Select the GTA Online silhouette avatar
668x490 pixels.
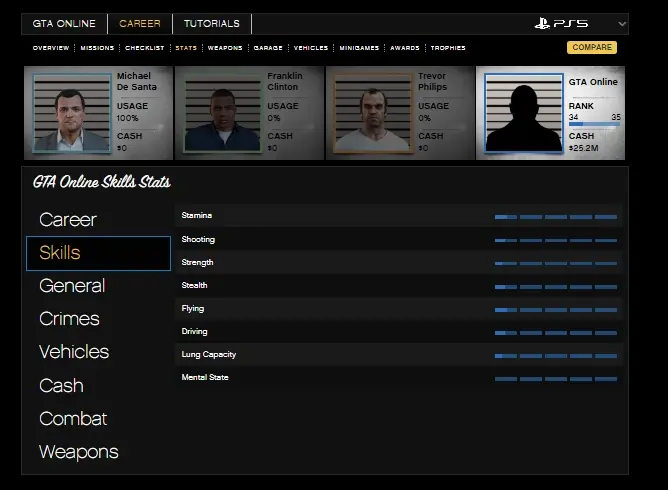pos(523,113)
